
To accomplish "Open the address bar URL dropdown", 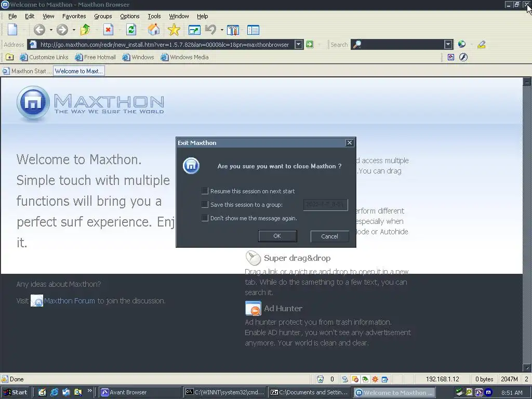I will pos(299,45).
